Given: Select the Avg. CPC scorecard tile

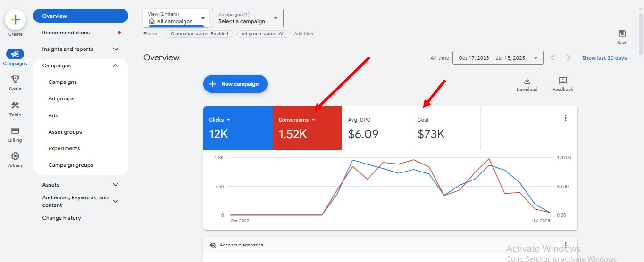Looking at the screenshot, I should coord(376,128).
